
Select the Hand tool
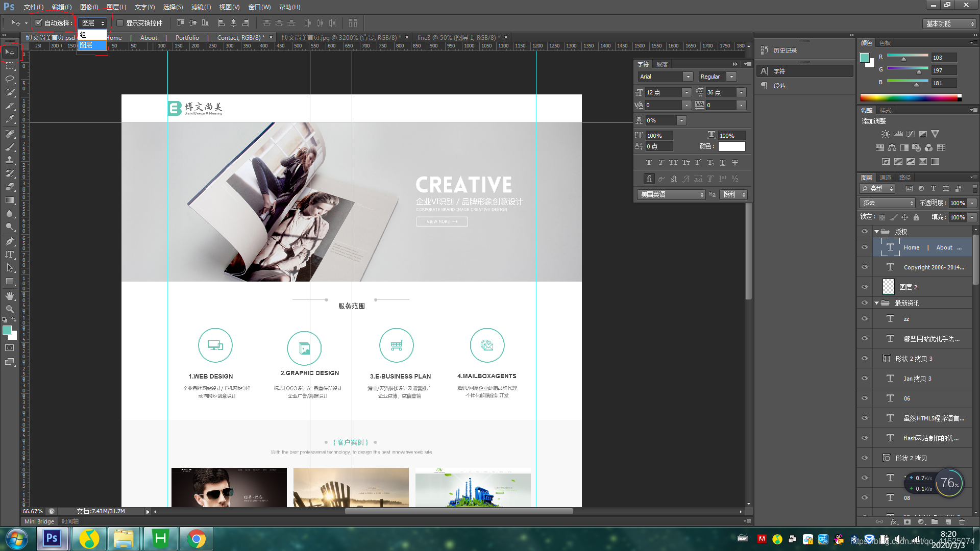10,296
